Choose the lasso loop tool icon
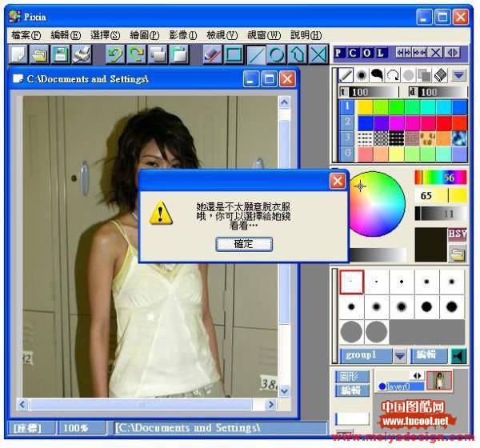 (393, 74)
